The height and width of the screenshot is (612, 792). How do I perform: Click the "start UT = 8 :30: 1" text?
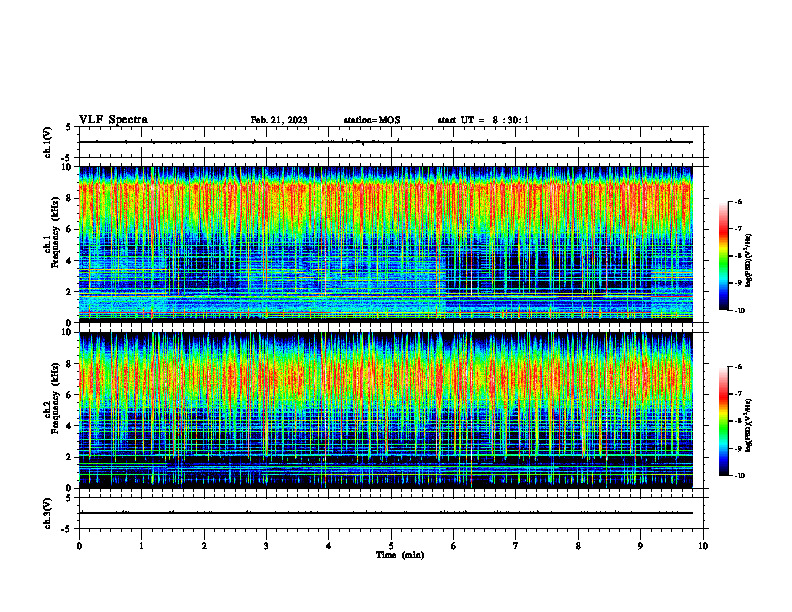[483, 120]
